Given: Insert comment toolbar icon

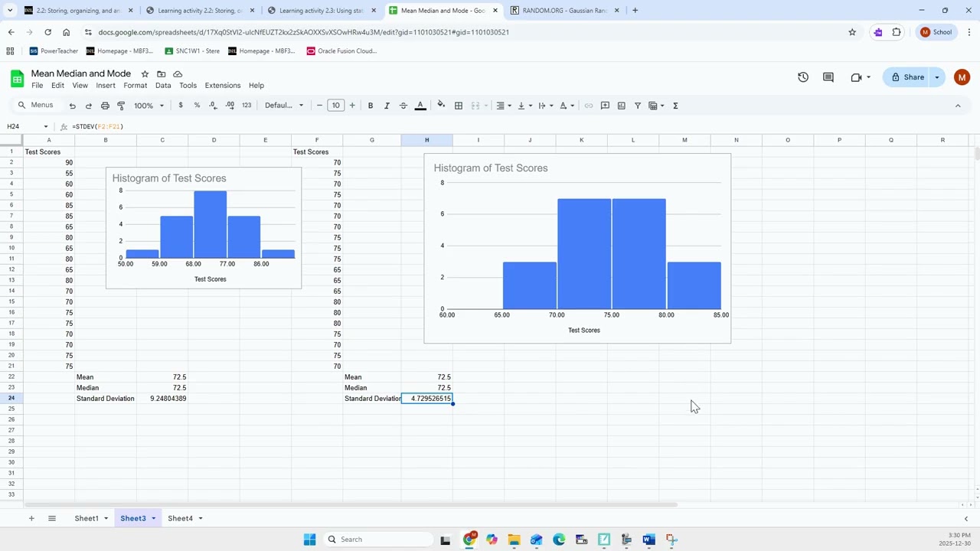Looking at the screenshot, I should pos(605,106).
